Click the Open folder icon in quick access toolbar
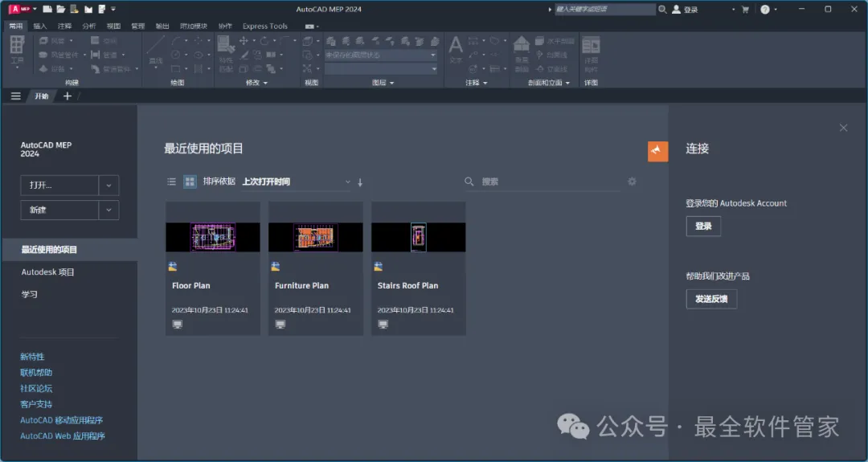Image resolution: width=868 pixels, height=462 pixels. [61, 9]
